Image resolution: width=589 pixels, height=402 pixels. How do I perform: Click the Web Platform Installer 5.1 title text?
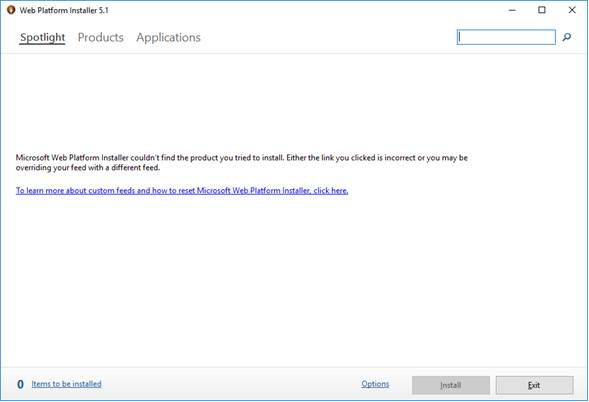(x=64, y=11)
